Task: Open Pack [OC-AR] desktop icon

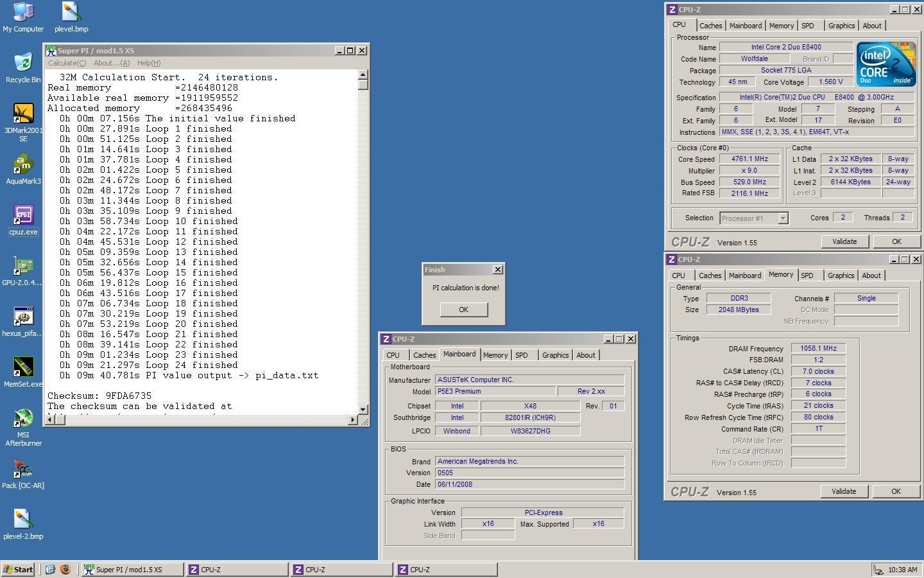Action: coord(23,474)
